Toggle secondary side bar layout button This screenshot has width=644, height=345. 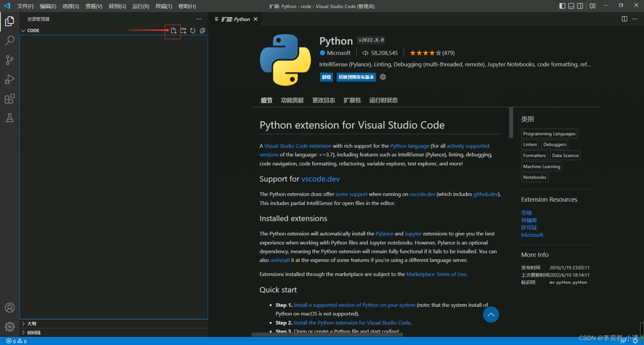tap(580, 6)
